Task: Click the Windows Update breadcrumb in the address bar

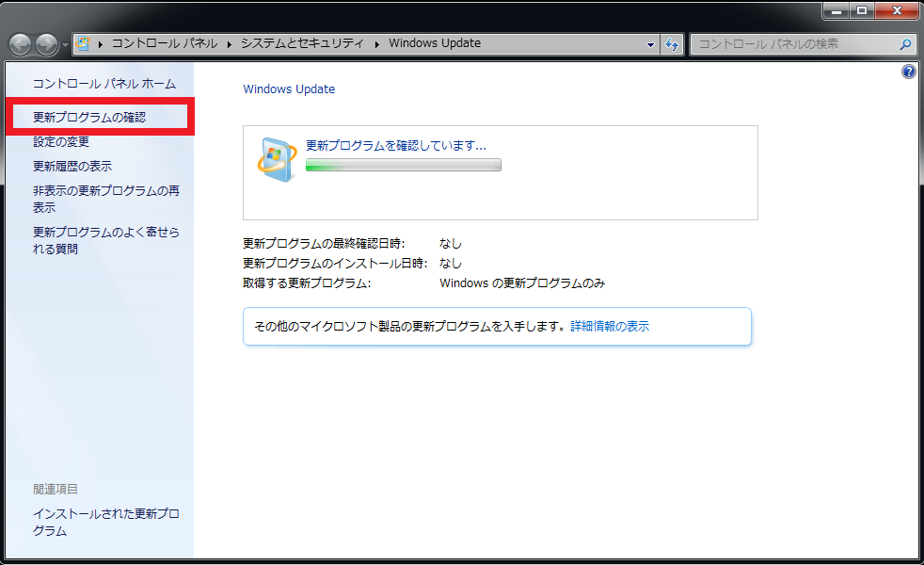Action: pyautogui.click(x=435, y=43)
